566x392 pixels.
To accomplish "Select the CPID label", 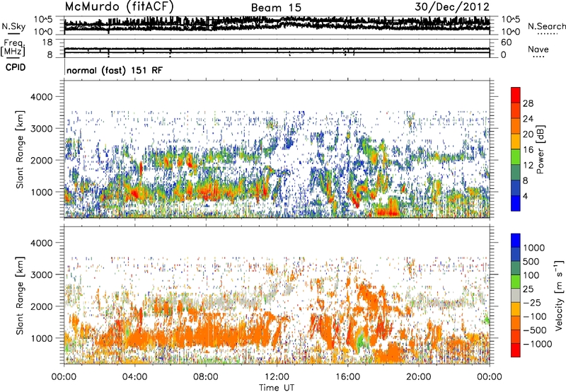I will 16,67.
